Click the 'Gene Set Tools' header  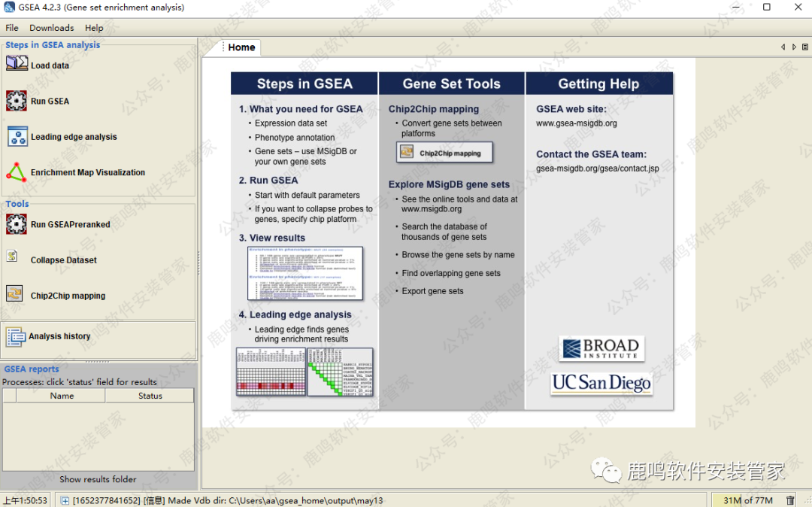point(452,83)
